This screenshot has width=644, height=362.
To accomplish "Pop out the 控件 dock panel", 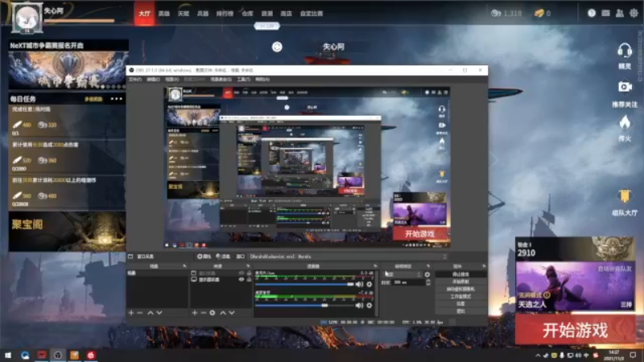I will [x=484, y=266].
